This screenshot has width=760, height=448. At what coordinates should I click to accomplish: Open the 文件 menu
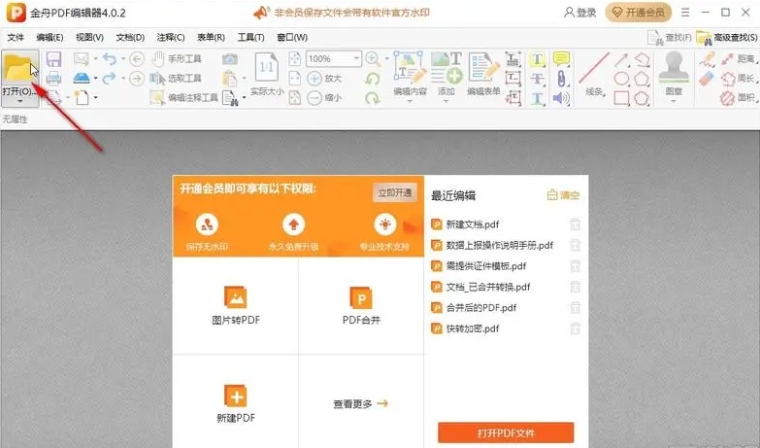point(16,37)
